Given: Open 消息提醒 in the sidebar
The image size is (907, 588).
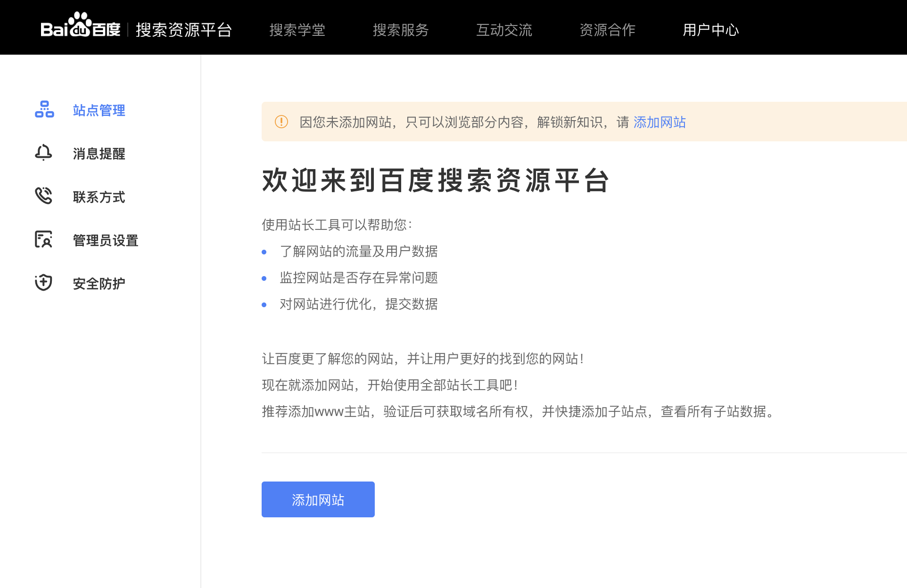Looking at the screenshot, I should [99, 154].
